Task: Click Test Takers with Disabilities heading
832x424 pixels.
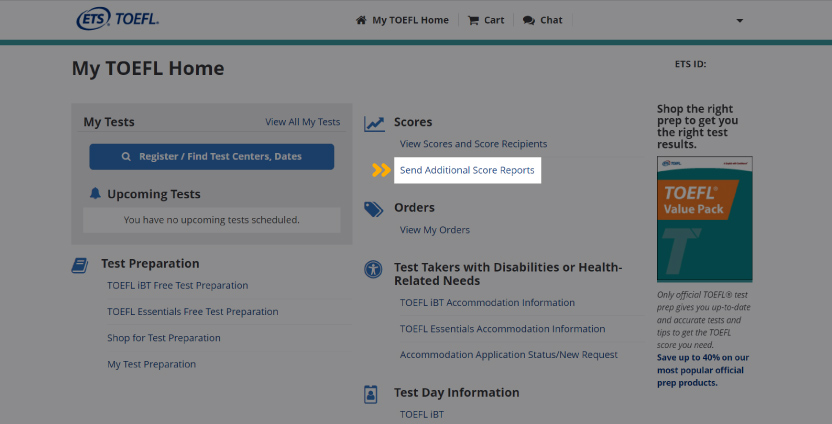Action: 508,274
